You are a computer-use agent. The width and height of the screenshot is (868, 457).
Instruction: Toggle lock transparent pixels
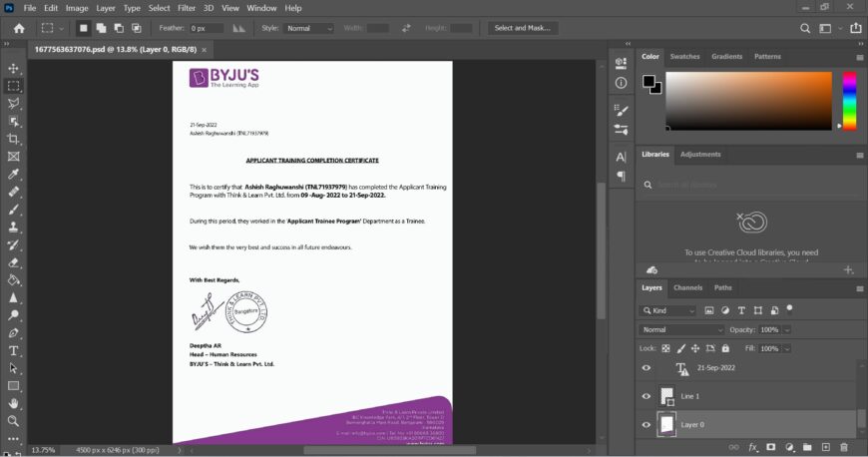665,348
